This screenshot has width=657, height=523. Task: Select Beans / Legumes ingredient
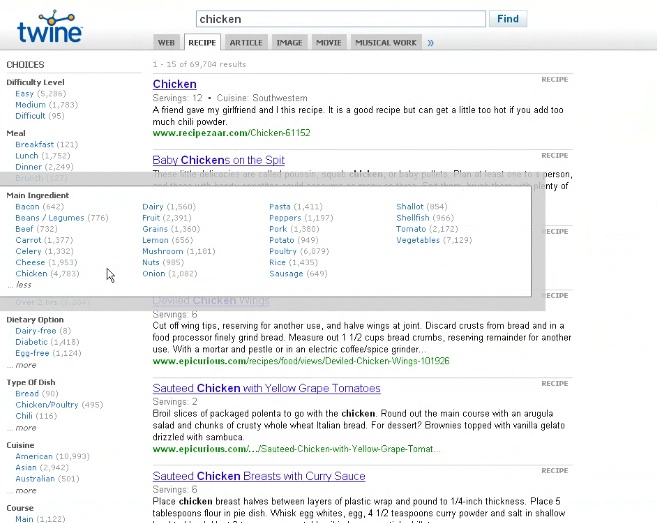pos(50,218)
